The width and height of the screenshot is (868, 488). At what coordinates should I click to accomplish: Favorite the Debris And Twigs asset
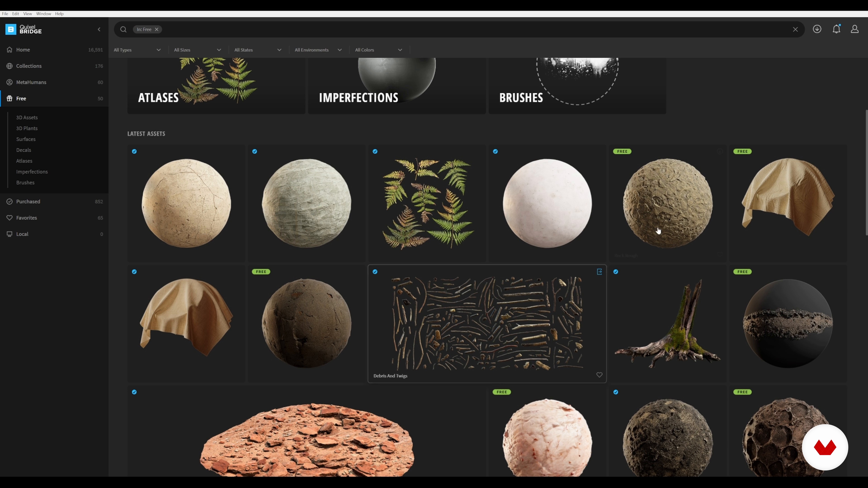pyautogui.click(x=599, y=375)
